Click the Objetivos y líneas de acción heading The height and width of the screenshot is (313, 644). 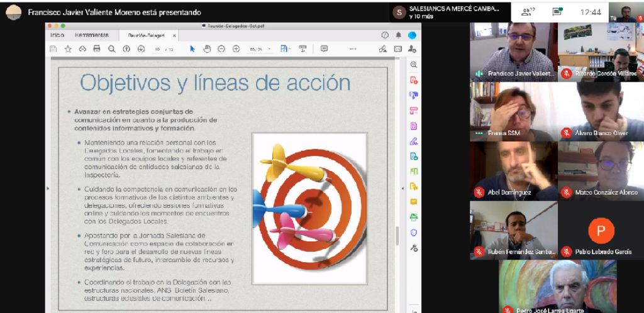point(215,83)
